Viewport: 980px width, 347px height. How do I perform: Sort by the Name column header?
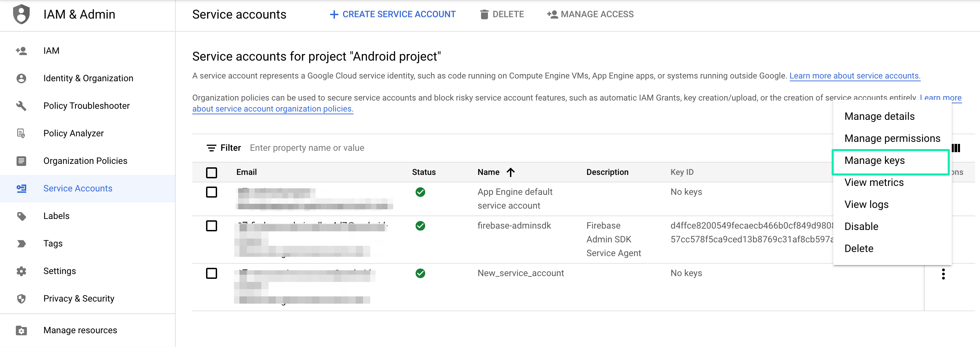[x=489, y=172]
